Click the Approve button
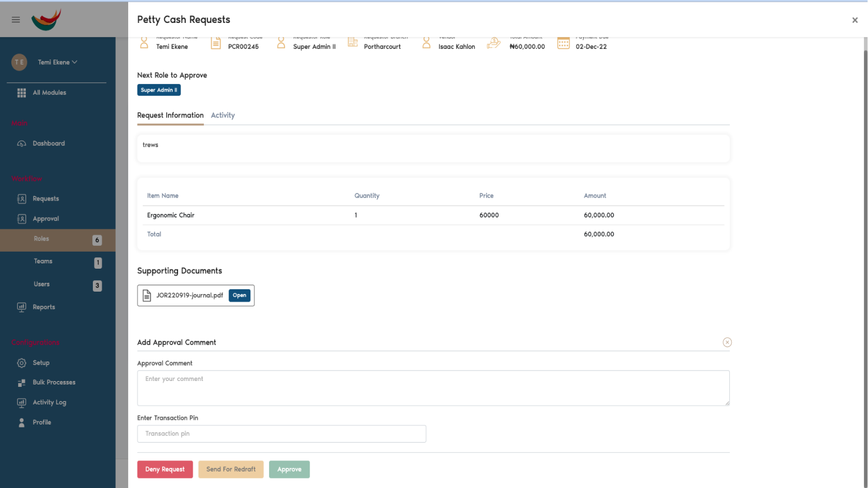 pyautogui.click(x=289, y=469)
